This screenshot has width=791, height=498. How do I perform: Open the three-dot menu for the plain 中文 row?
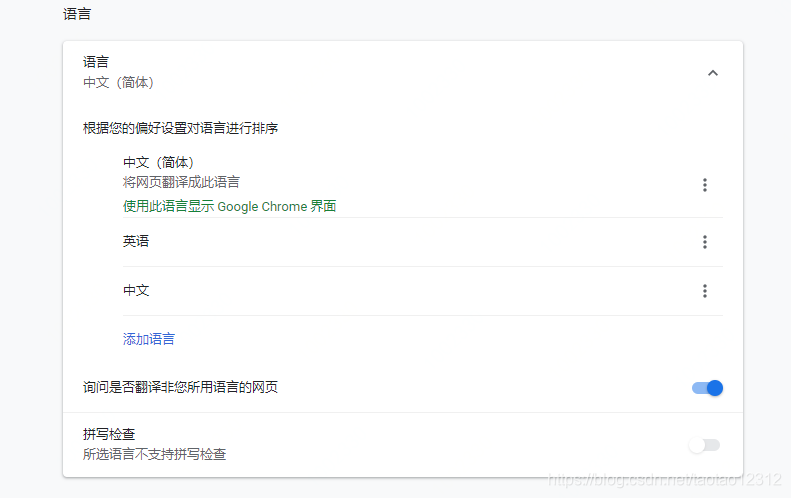coord(705,291)
